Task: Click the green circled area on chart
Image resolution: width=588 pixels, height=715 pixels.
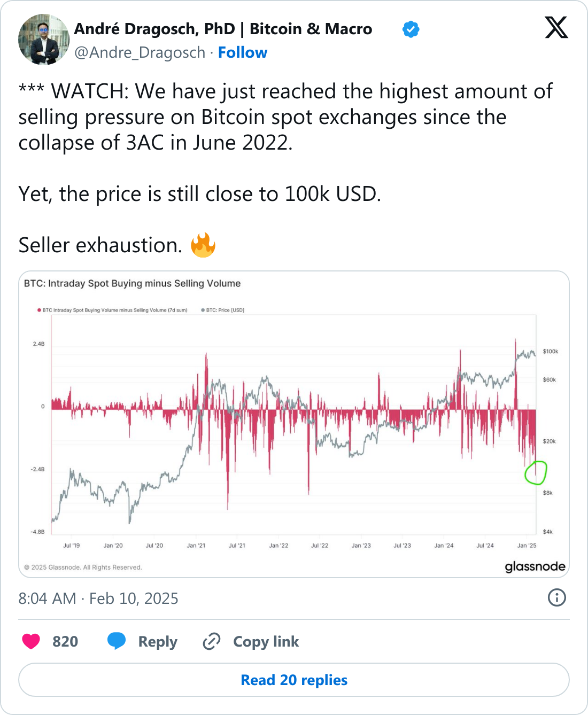Action: (536, 473)
